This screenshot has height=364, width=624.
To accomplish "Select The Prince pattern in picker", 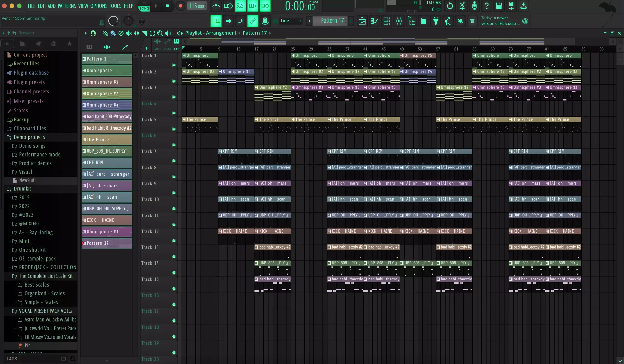I will click(x=107, y=140).
